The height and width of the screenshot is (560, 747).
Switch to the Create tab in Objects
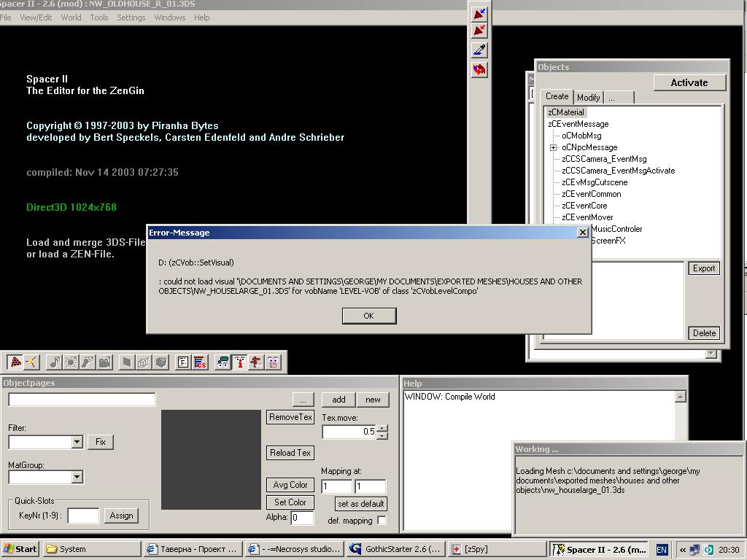557,96
